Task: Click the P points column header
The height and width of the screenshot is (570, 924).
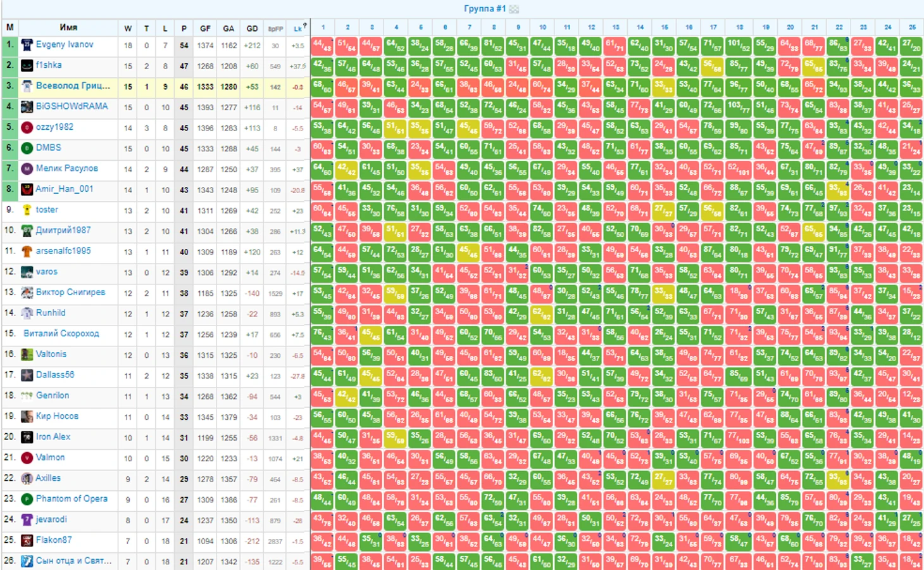Action: pos(184,28)
